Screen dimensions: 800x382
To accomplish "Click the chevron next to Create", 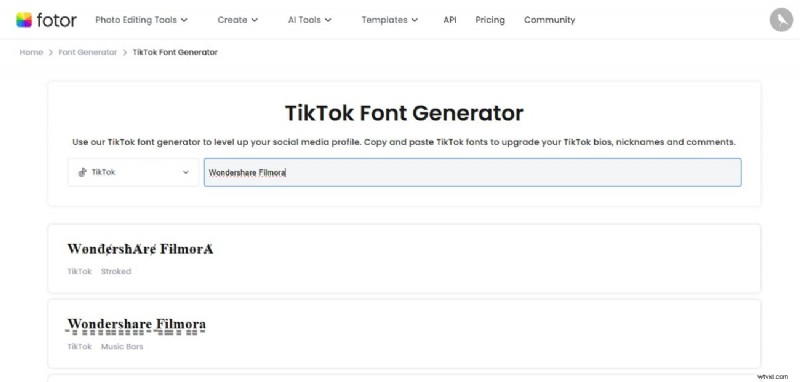I will 254,20.
